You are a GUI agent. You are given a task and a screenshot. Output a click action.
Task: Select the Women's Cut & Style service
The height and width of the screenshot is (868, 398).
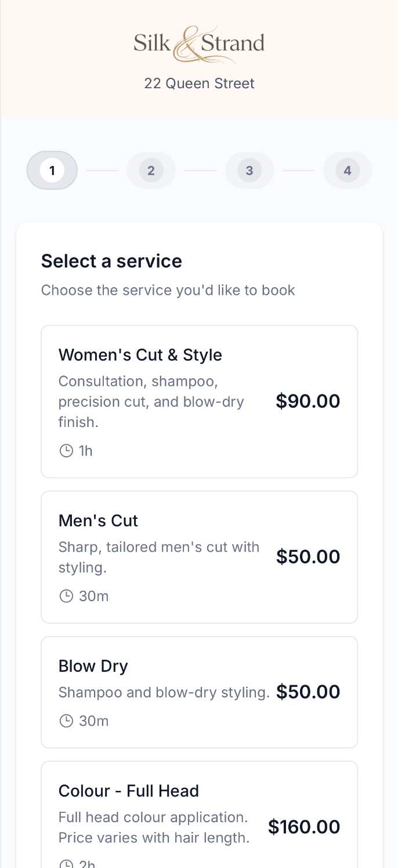(x=199, y=401)
